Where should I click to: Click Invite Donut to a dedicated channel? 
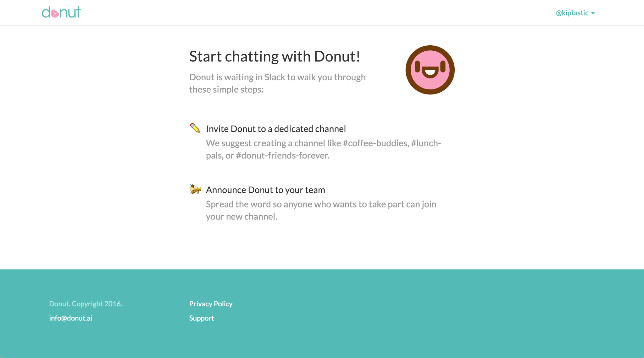click(276, 129)
